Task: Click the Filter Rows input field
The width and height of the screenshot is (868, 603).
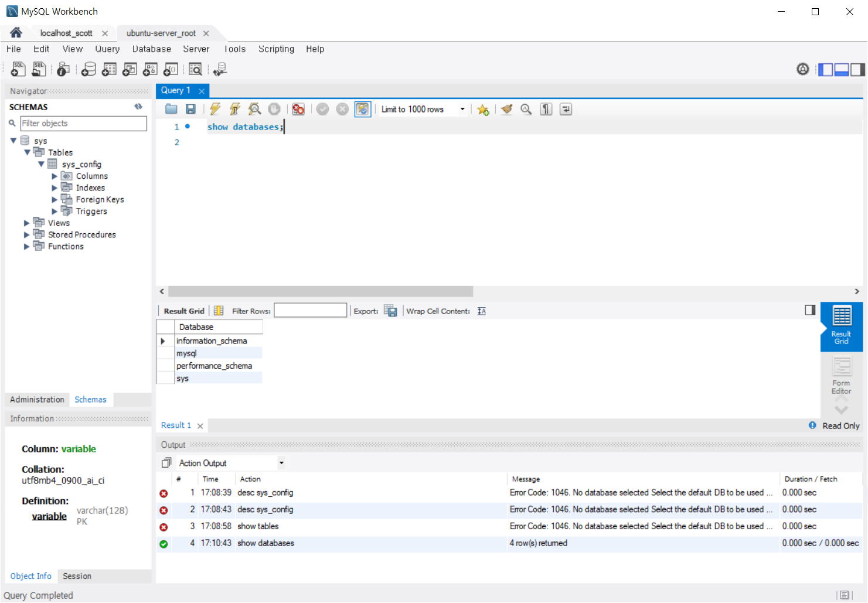Action: (311, 311)
